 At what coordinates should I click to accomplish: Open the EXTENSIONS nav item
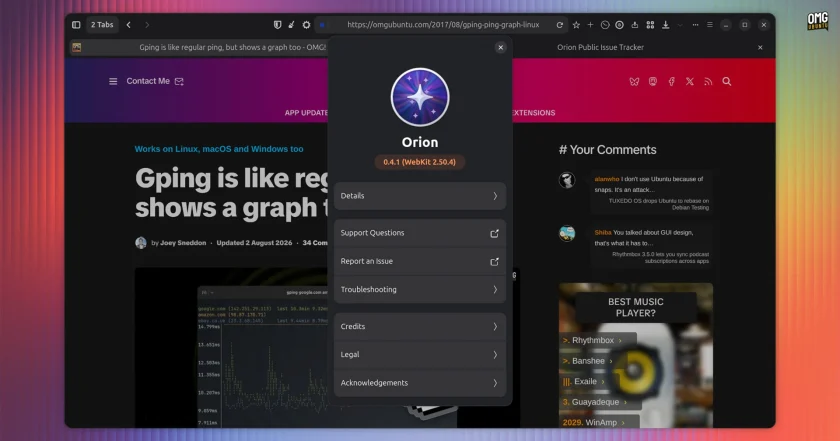(534, 113)
